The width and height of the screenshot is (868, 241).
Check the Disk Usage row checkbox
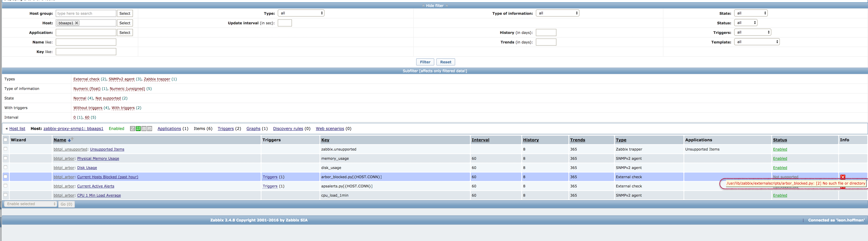click(5, 167)
